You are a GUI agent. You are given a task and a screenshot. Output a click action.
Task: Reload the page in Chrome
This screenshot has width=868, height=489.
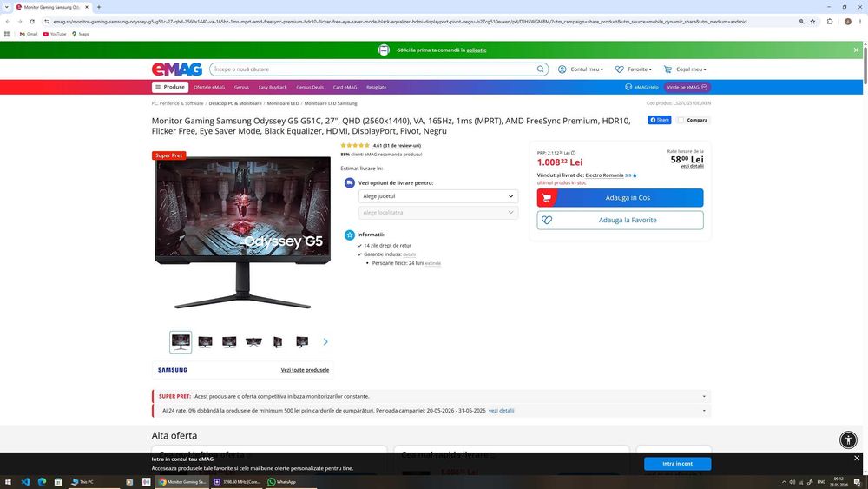click(x=32, y=22)
